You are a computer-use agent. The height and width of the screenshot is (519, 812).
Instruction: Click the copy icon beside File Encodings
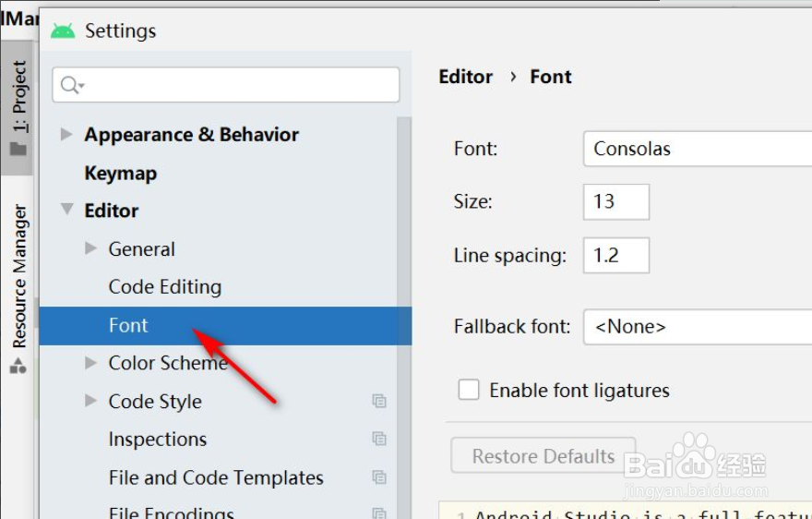[378, 513]
